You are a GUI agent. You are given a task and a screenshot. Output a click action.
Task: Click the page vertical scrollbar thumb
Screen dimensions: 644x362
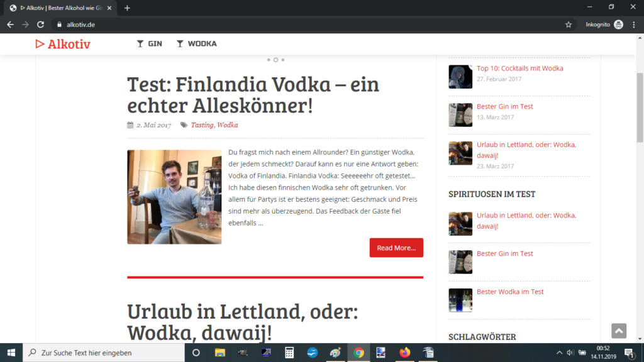click(x=640, y=107)
